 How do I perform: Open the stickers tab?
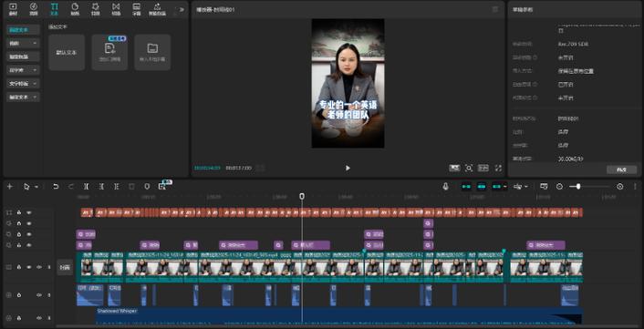pyautogui.click(x=75, y=9)
